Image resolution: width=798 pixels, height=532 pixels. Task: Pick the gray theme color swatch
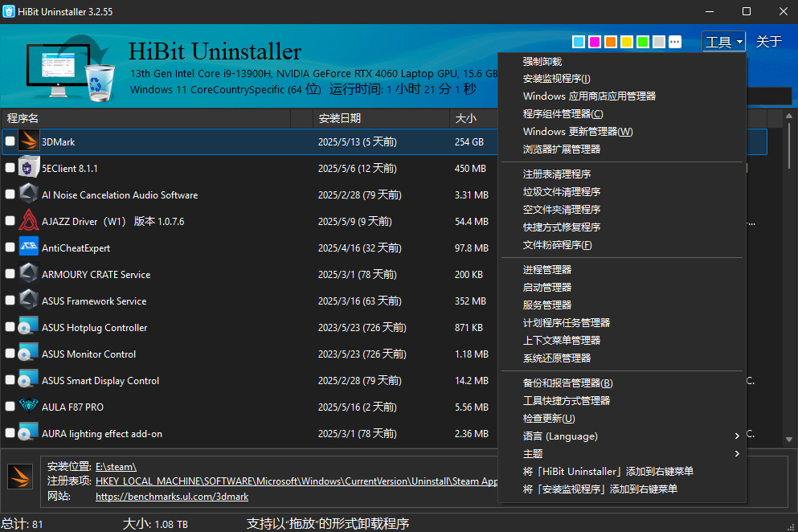pos(659,42)
